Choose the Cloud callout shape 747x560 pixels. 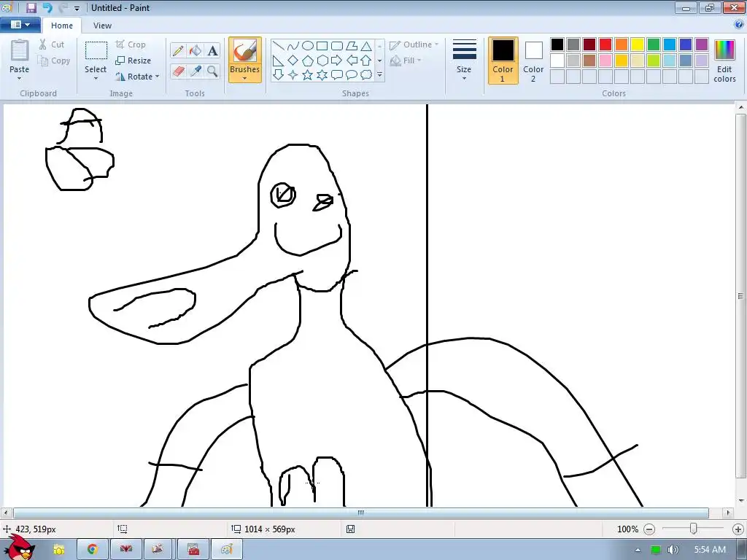(x=366, y=75)
